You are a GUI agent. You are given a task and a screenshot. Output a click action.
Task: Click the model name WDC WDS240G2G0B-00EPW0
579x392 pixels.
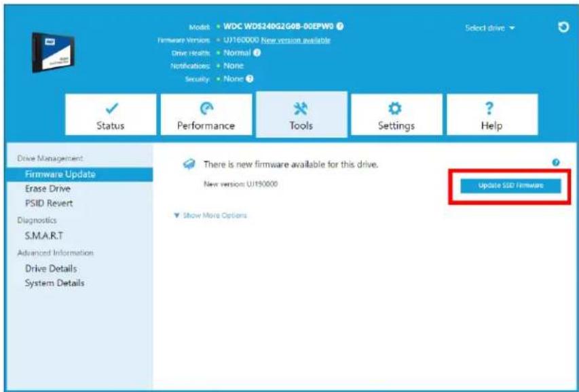point(278,26)
